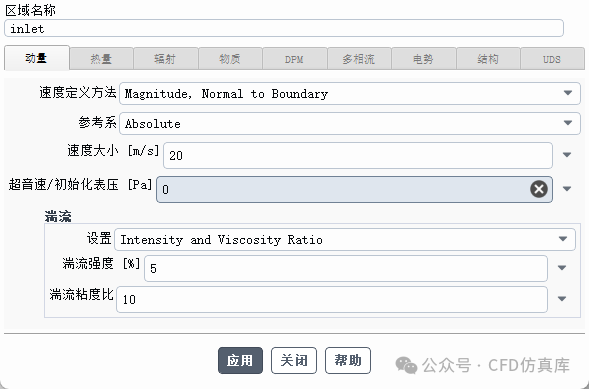Switch to the 热量 tab

[x=101, y=59]
